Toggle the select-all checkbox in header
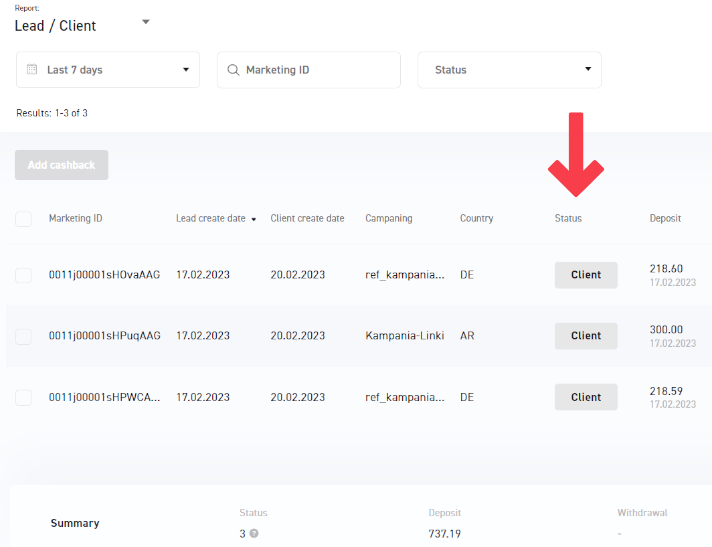This screenshot has width=712, height=547. click(x=23, y=219)
